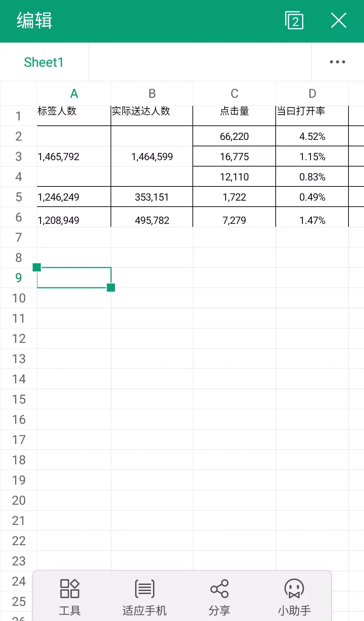
Task: Select column C header
Action: click(x=234, y=93)
